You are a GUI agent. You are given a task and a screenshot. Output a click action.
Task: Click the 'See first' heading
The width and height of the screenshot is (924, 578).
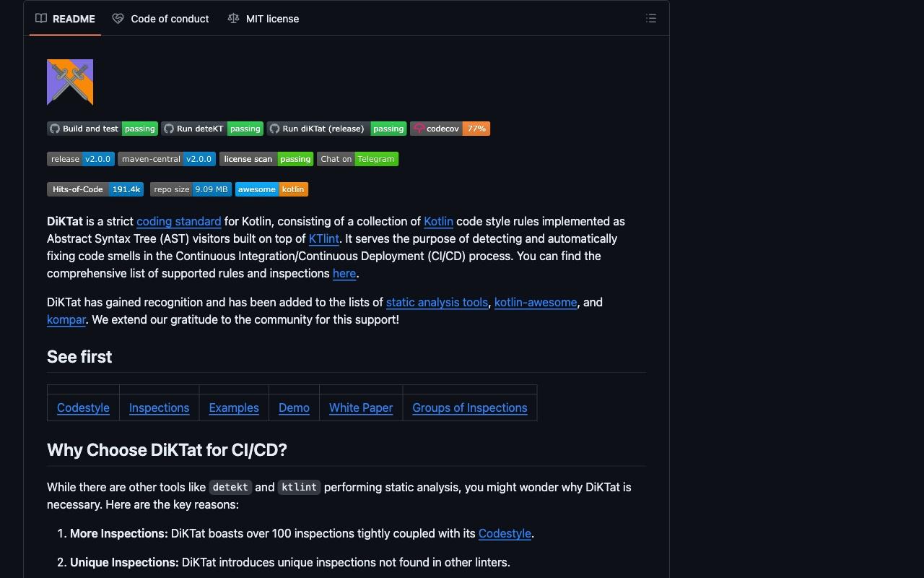79,357
